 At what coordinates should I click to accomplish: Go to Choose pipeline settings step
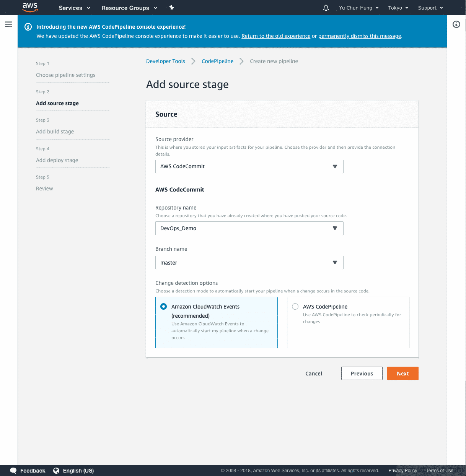pos(65,75)
